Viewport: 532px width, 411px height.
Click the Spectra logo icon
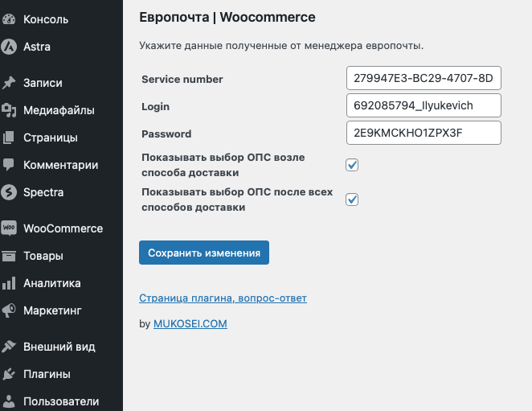click(10, 192)
